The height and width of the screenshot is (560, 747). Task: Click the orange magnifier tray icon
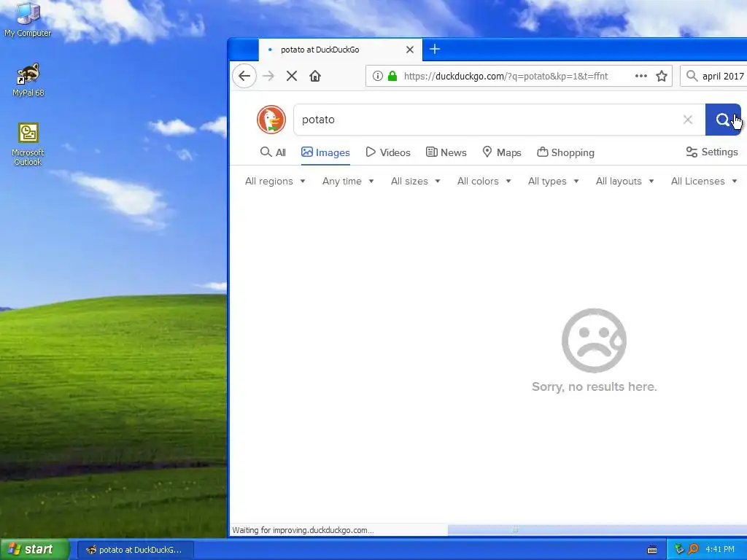(x=693, y=550)
